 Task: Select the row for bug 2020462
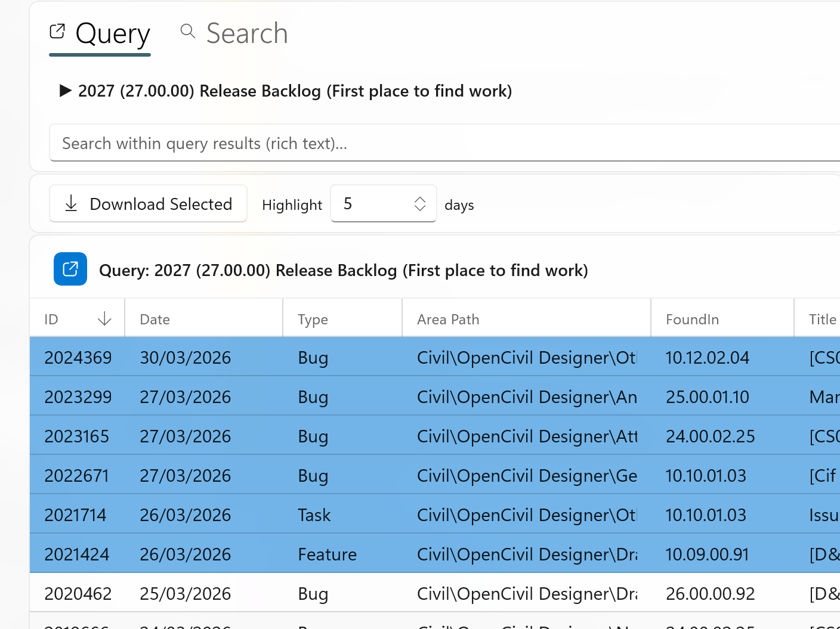tap(239, 593)
